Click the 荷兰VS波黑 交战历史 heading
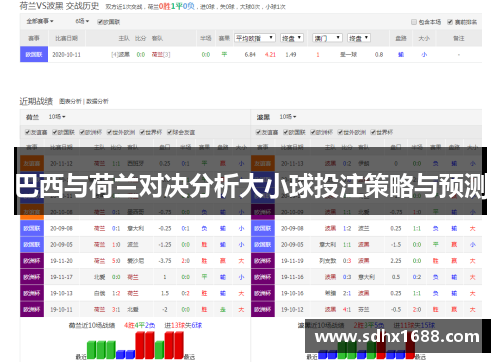500x362 pixels. 59,6
